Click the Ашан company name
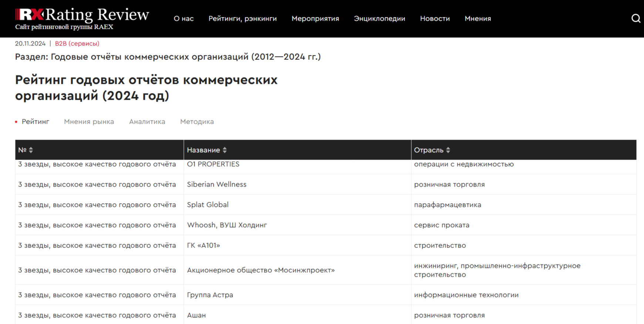 196,315
